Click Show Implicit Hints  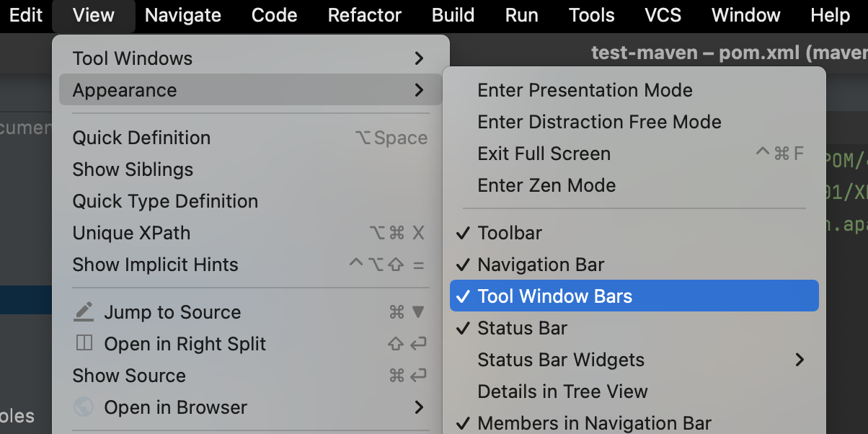pyautogui.click(x=155, y=265)
